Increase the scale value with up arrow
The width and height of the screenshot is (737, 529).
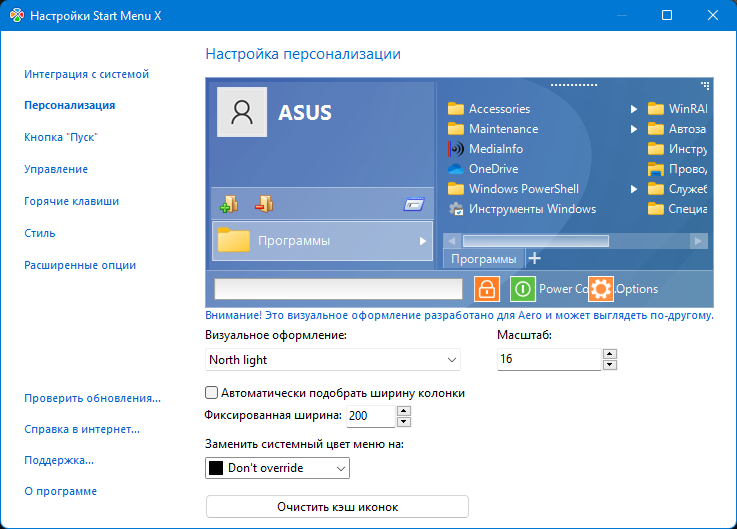click(610, 353)
